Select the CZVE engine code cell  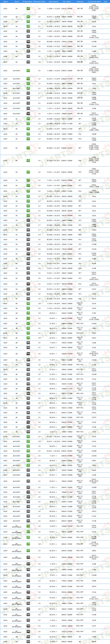(x=94, y=620)
